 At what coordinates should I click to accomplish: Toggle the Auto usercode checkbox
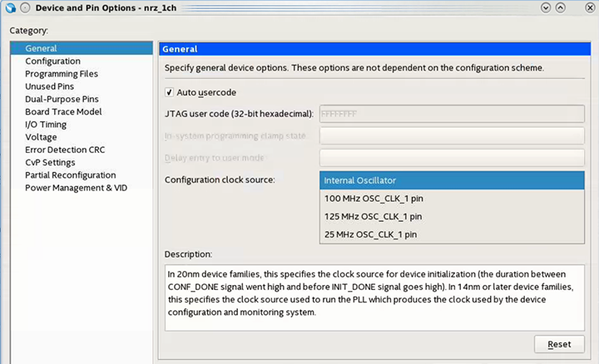coord(170,92)
